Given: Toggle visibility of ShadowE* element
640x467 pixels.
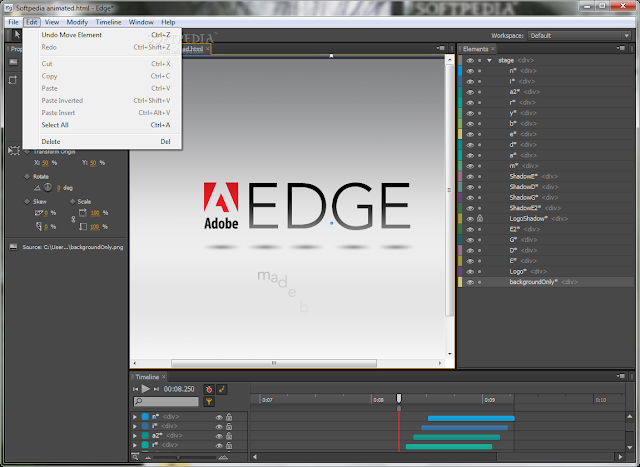Looking at the screenshot, I should click(x=470, y=176).
